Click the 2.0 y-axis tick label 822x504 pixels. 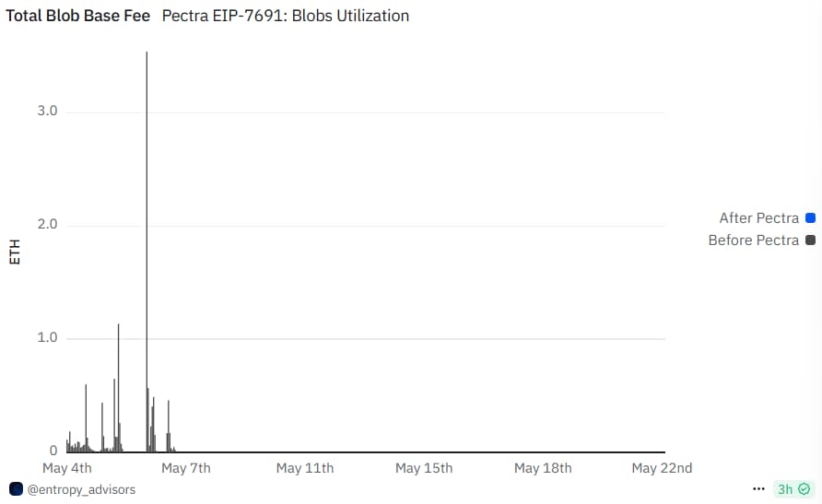47,225
